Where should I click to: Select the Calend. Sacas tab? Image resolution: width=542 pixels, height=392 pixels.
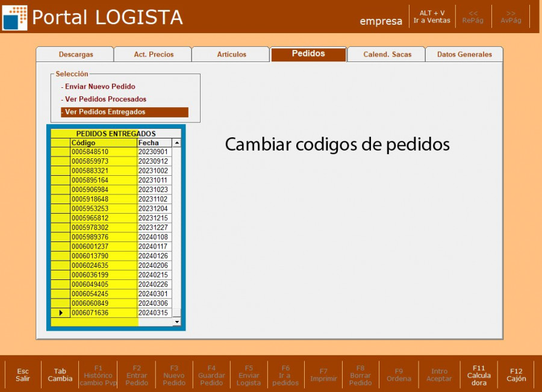[387, 54]
